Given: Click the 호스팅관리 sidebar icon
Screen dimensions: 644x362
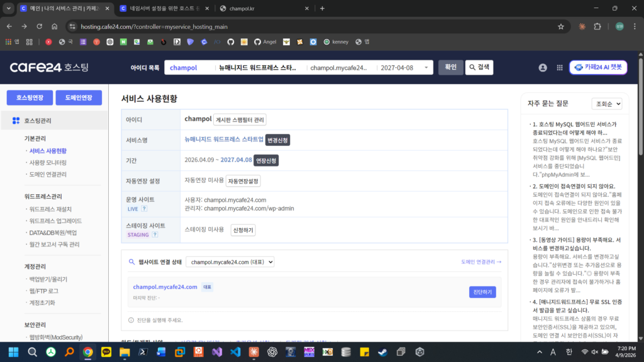Looking at the screenshot, I should click(16, 121).
